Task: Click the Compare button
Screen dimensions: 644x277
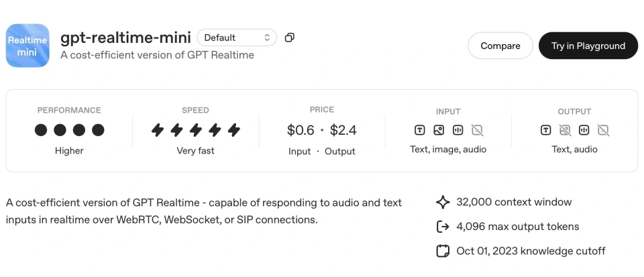Action: [500, 46]
